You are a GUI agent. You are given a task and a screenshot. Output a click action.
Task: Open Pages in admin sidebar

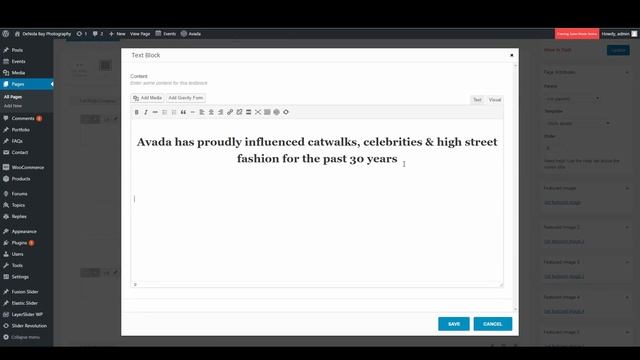point(27,84)
